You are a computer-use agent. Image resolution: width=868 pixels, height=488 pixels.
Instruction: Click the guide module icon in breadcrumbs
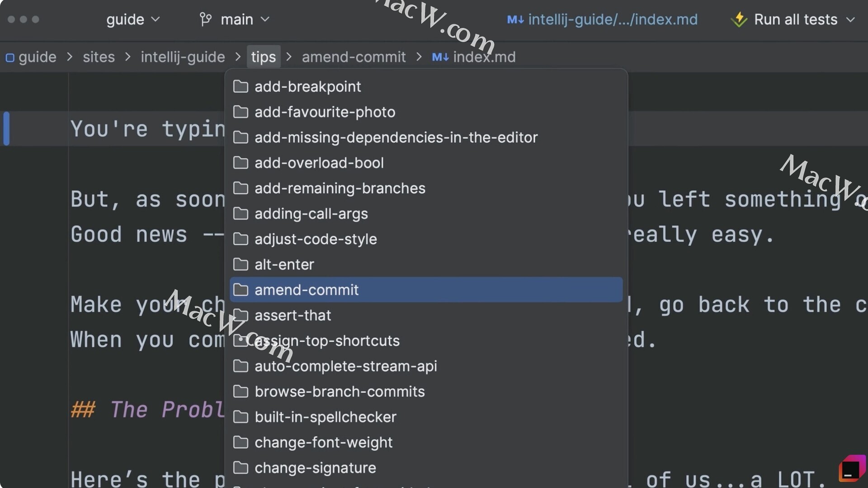click(10, 57)
